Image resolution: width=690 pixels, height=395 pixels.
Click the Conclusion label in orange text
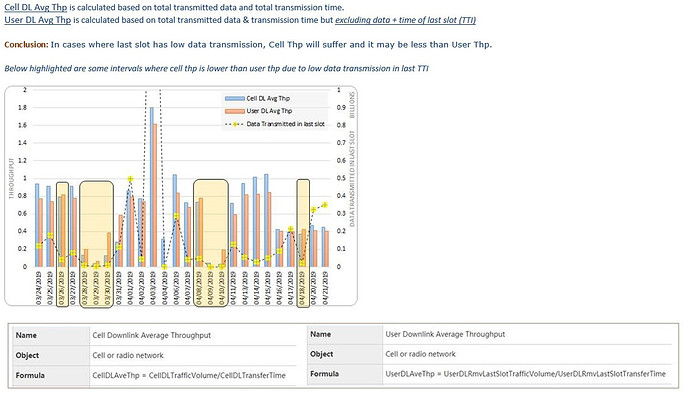(x=26, y=44)
